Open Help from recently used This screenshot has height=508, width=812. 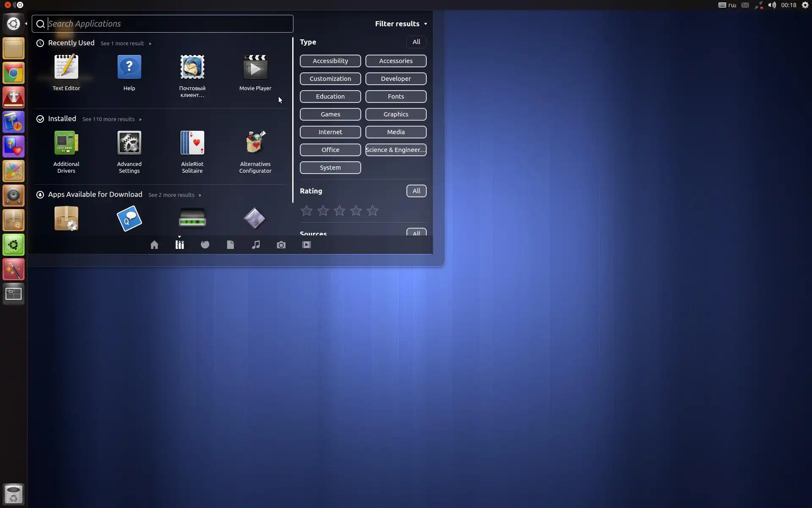[x=129, y=68]
